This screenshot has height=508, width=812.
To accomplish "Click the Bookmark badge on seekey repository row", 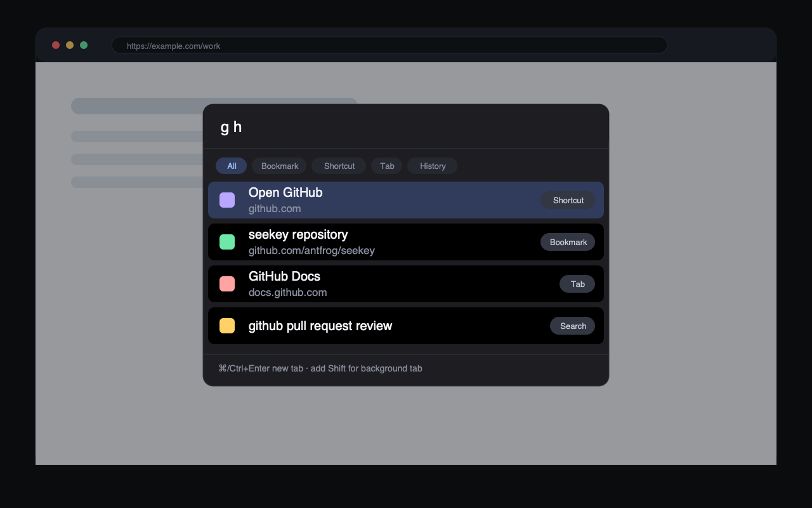I will pyautogui.click(x=568, y=242).
